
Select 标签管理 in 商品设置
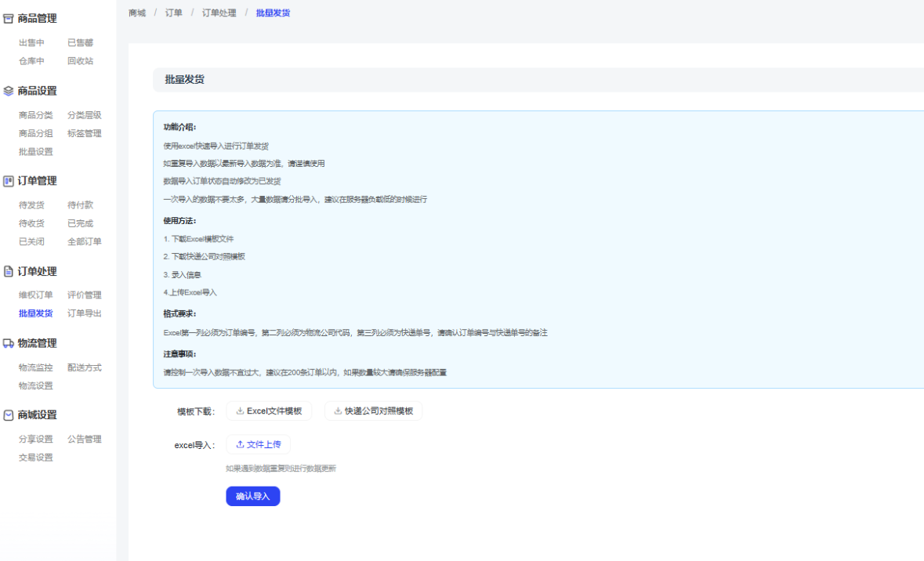coord(84,133)
